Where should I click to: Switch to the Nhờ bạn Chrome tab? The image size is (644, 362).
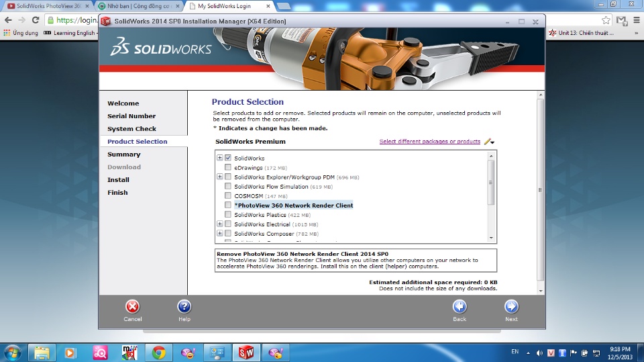click(138, 6)
